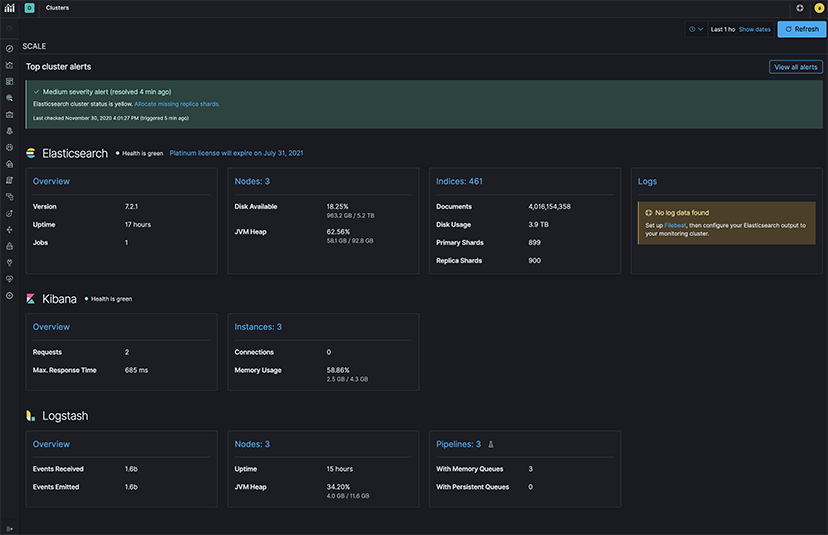Click the Logstash logo icon
828x535 pixels.
[x=31, y=416]
